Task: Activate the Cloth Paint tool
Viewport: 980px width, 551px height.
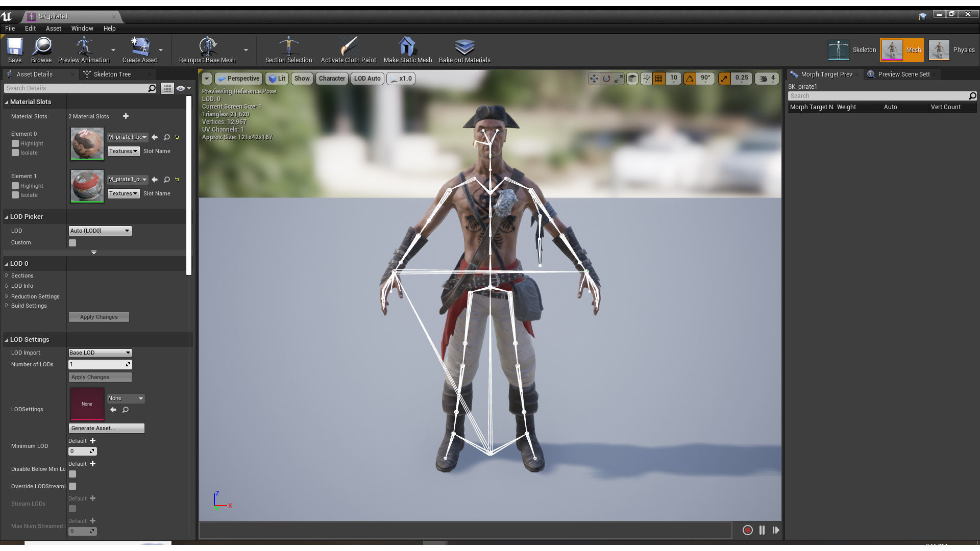Action: [348, 49]
